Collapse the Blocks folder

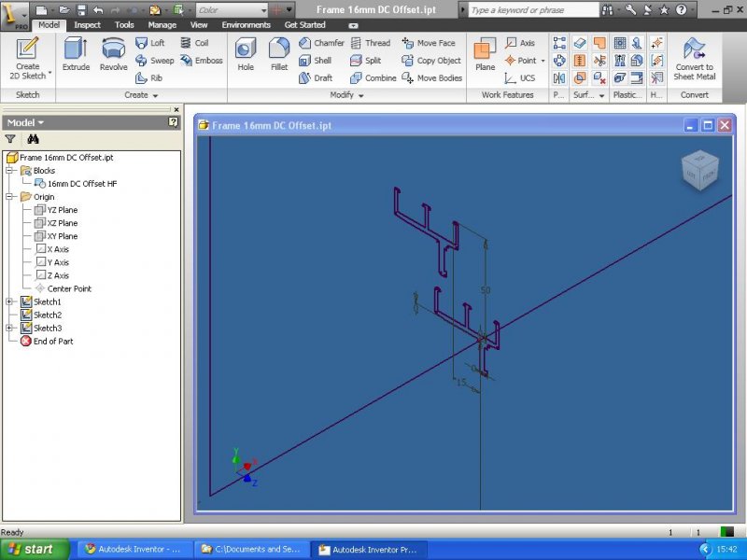click(x=9, y=171)
